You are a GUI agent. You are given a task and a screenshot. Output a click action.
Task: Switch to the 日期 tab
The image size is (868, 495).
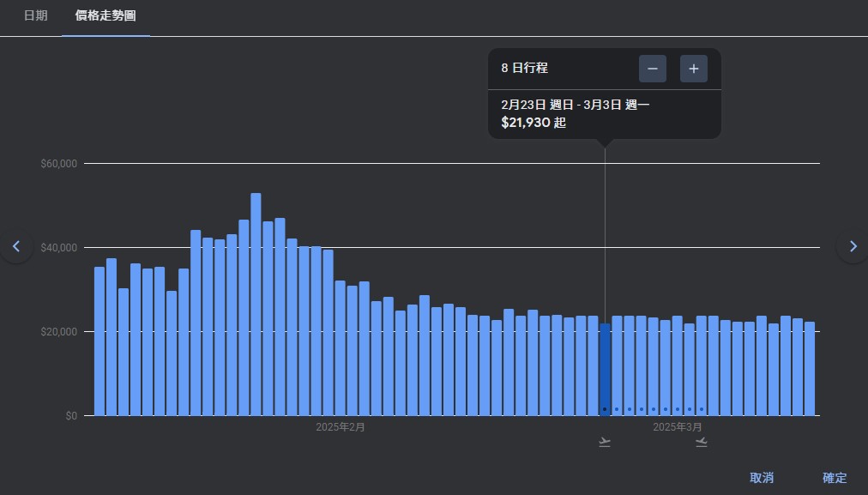point(36,16)
